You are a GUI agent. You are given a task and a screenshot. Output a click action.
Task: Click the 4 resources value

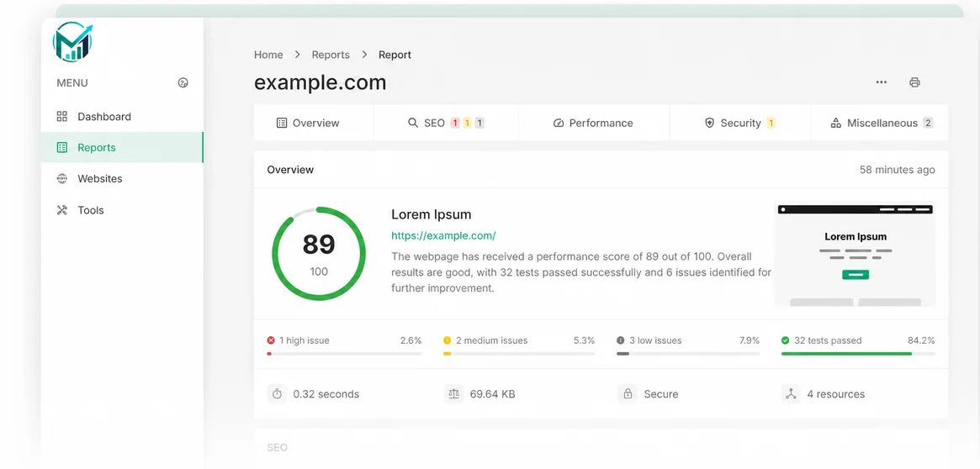(835, 394)
